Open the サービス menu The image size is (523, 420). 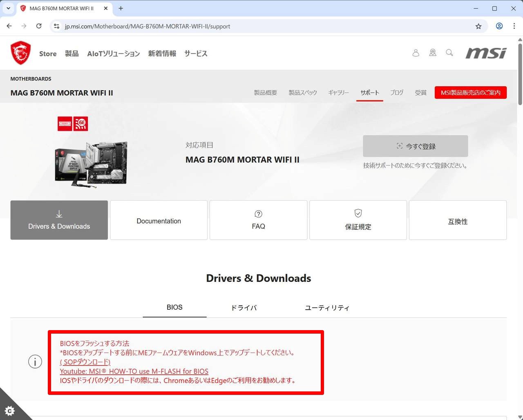point(196,54)
